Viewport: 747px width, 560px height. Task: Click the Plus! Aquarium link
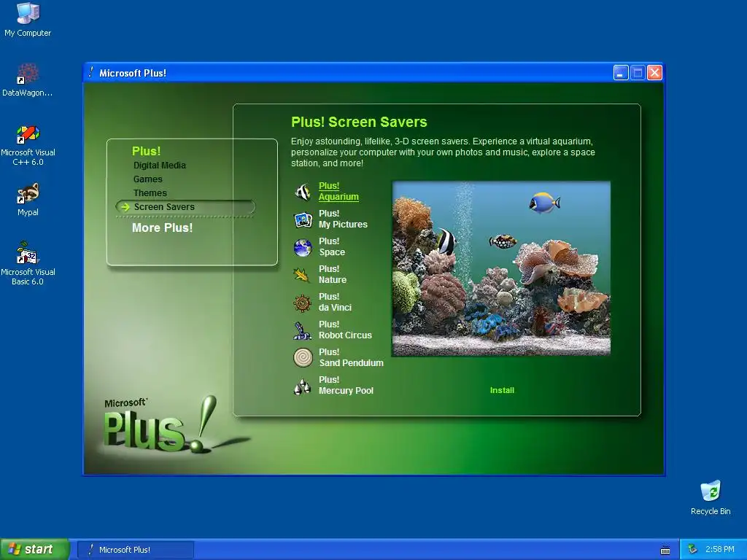coord(338,192)
